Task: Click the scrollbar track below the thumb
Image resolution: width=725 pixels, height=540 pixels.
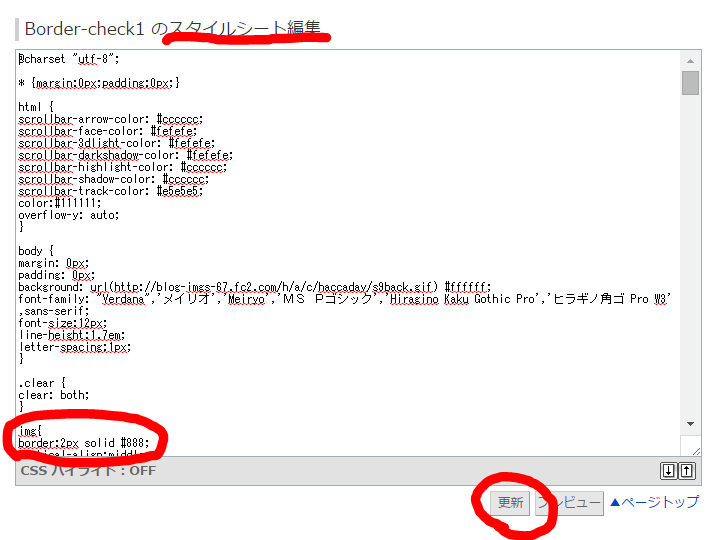Action: tap(690, 254)
